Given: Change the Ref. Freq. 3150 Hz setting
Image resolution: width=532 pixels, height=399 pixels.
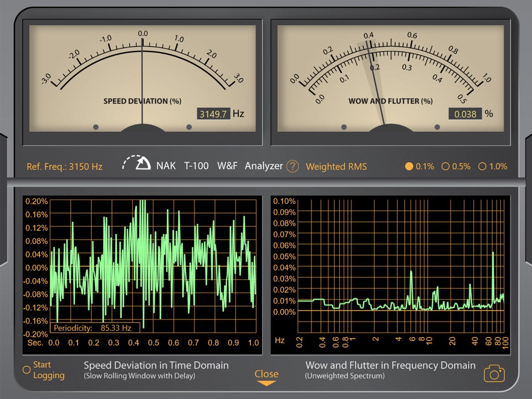Looking at the screenshot, I should point(65,166).
